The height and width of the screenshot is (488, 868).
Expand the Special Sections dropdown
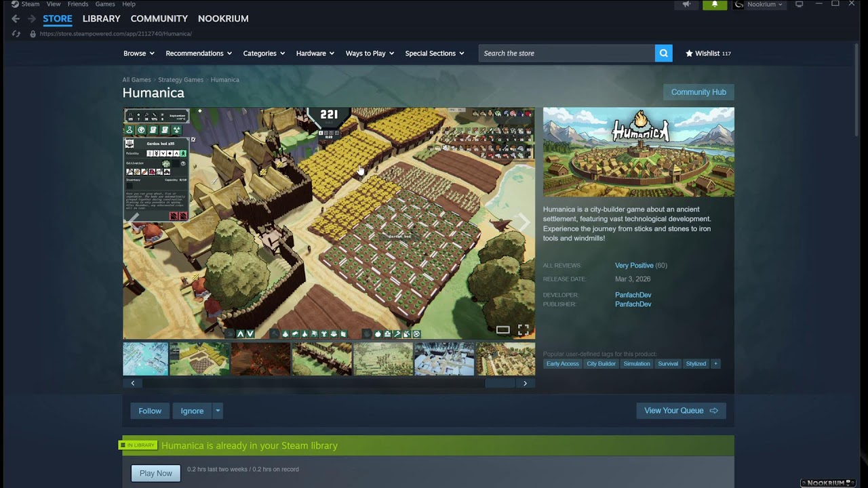435,54
